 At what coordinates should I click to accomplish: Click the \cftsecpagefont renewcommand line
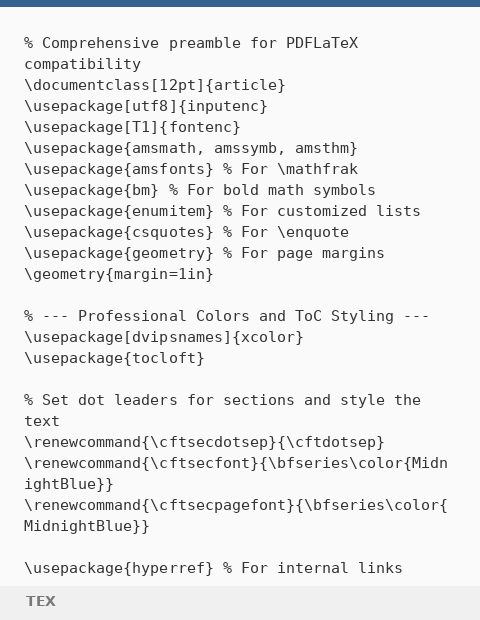236,515
